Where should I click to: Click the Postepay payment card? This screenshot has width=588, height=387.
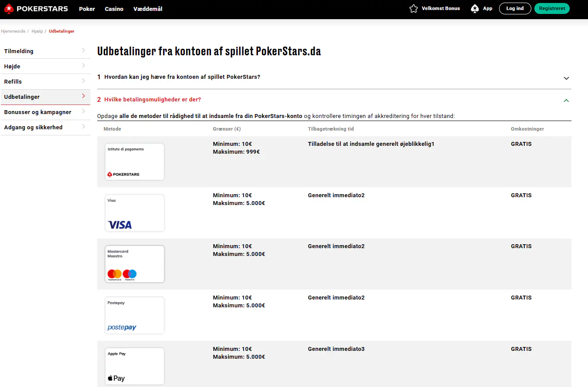click(x=135, y=315)
